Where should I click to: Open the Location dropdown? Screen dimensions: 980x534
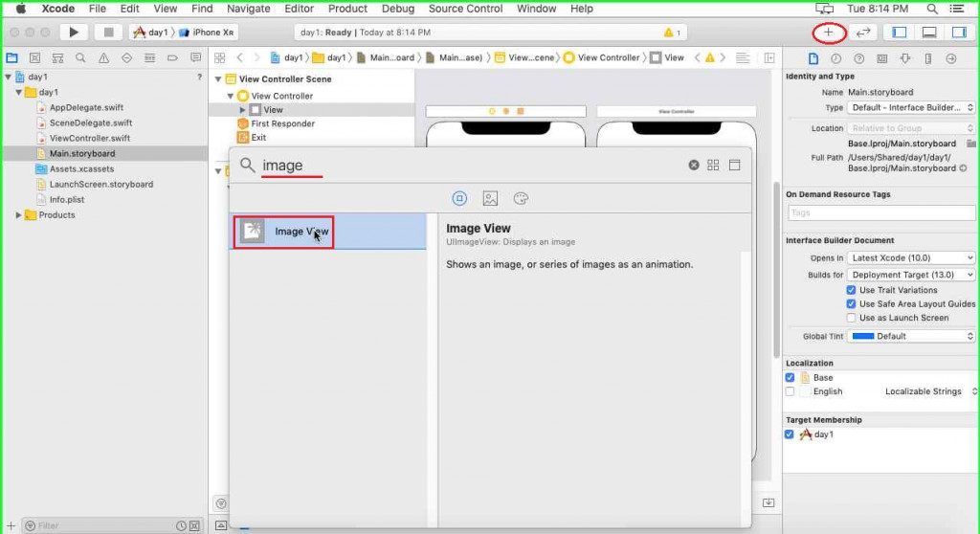(911, 128)
